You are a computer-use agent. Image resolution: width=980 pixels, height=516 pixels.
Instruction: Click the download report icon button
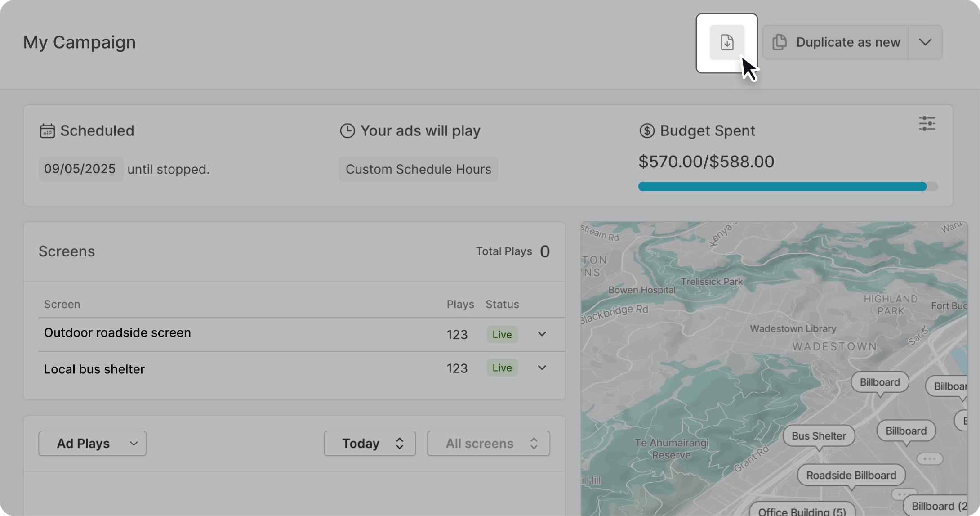(727, 42)
